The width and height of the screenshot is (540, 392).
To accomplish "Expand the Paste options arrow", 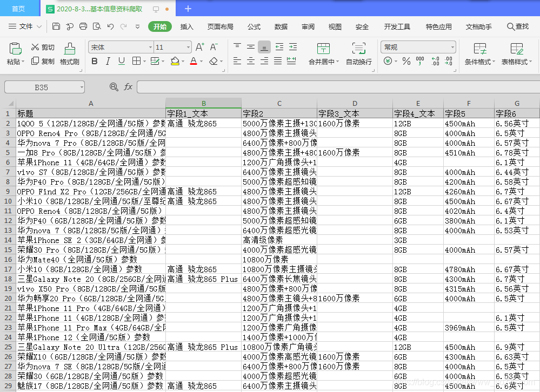I will coord(23,62).
